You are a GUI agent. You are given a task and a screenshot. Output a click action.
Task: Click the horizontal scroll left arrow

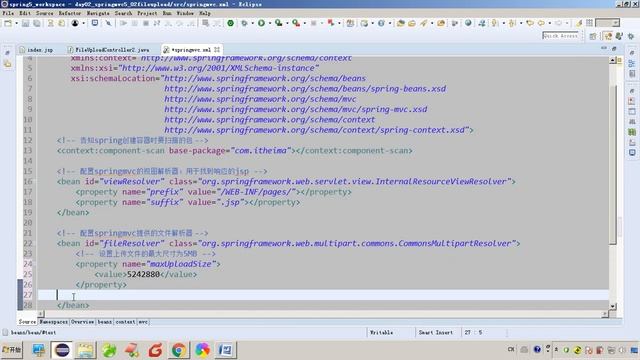[x=41, y=313]
